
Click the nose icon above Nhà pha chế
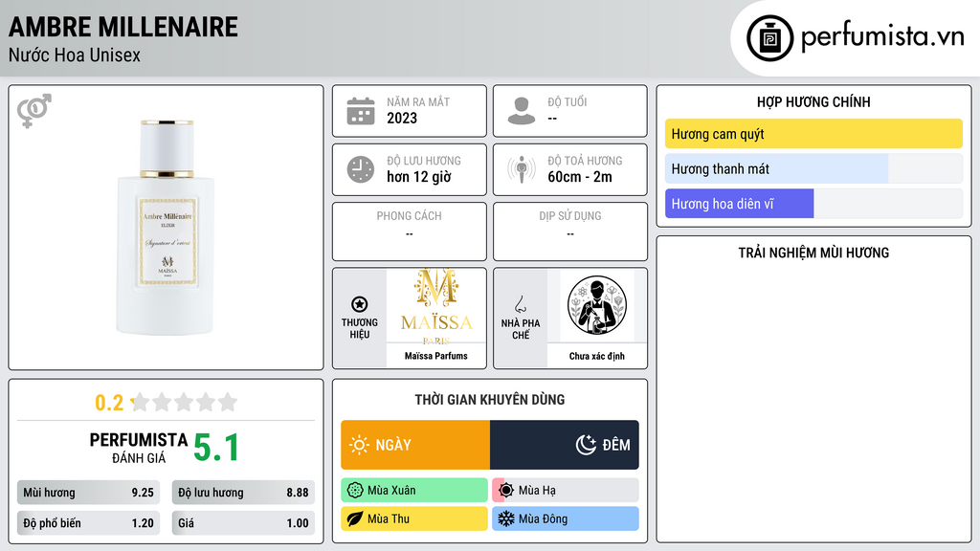pos(520,304)
